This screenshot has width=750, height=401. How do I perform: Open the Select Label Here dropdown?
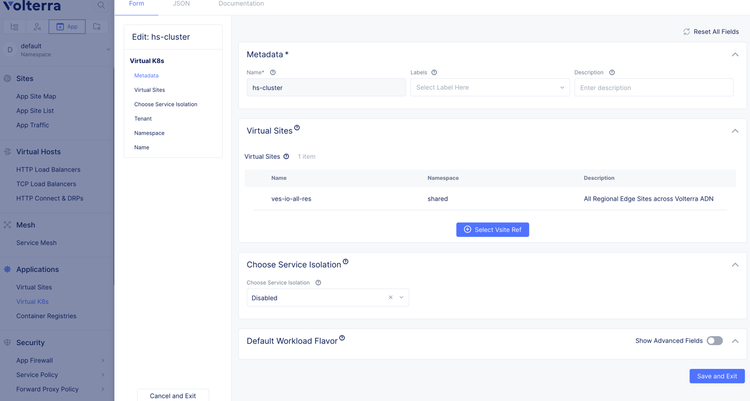pyautogui.click(x=490, y=88)
